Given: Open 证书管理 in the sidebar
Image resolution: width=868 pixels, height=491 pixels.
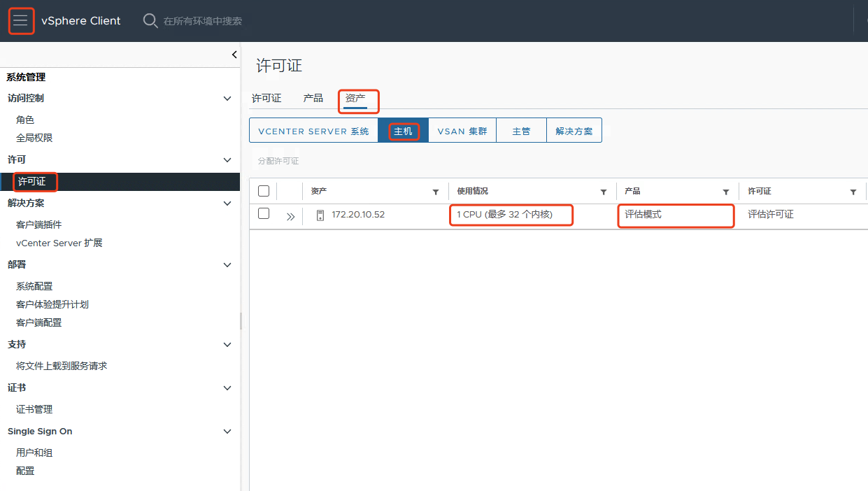Looking at the screenshot, I should coord(34,410).
